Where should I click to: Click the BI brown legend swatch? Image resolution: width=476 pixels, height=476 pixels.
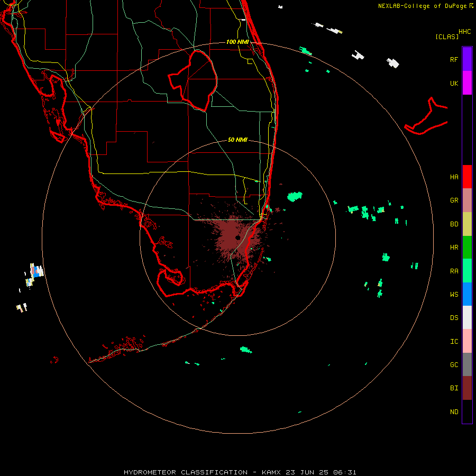(467, 388)
